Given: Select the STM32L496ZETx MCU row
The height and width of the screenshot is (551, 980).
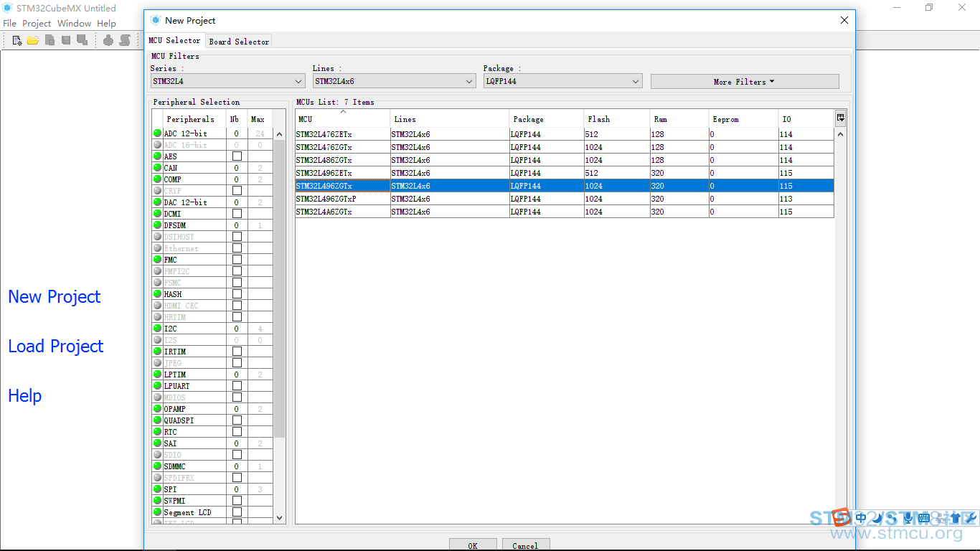Looking at the screenshot, I should coord(564,173).
